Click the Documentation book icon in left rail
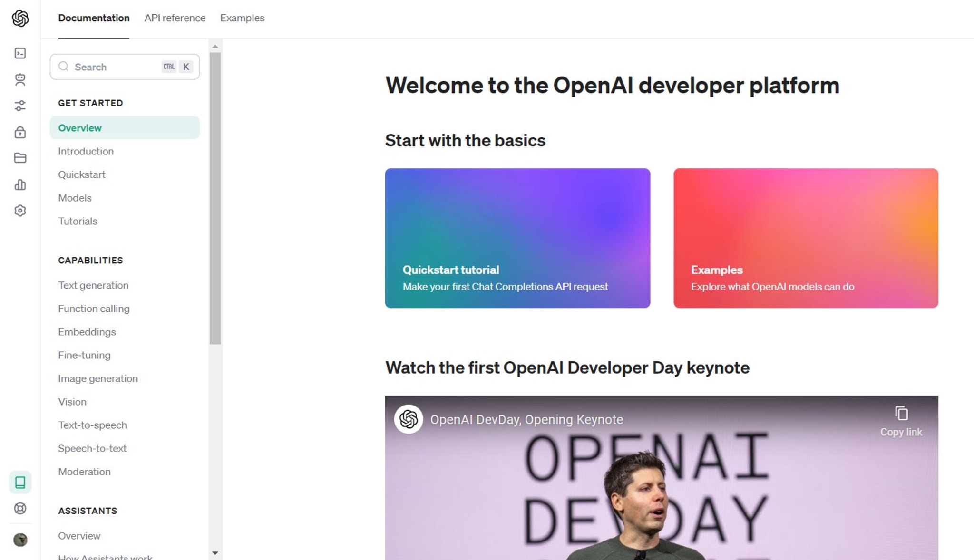This screenshot has width=974, height=560. tap(20, 482)
